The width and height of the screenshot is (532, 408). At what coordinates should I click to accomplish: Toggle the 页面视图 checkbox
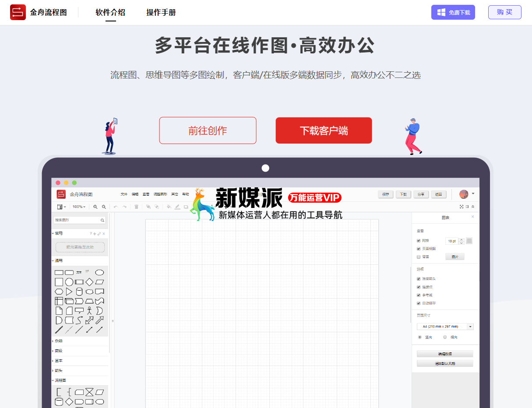point(419,249)
